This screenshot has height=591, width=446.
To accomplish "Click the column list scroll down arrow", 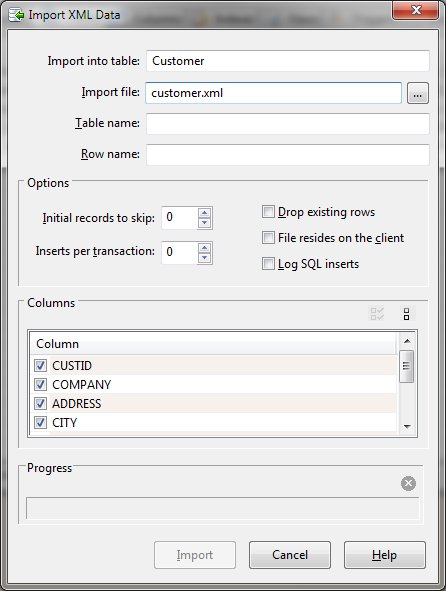I will point(407,427).
